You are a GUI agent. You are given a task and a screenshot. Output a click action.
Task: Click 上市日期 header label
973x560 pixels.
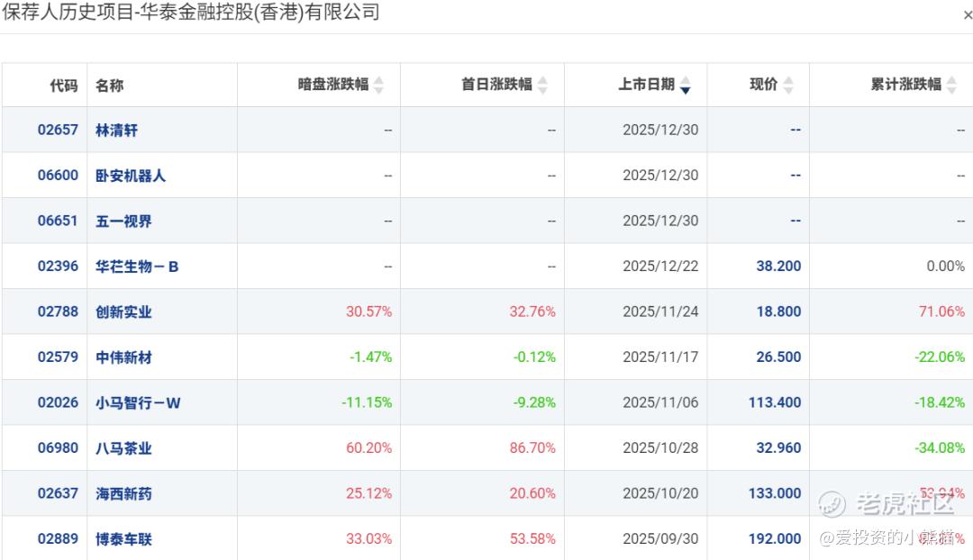click(x=647, y=85)
